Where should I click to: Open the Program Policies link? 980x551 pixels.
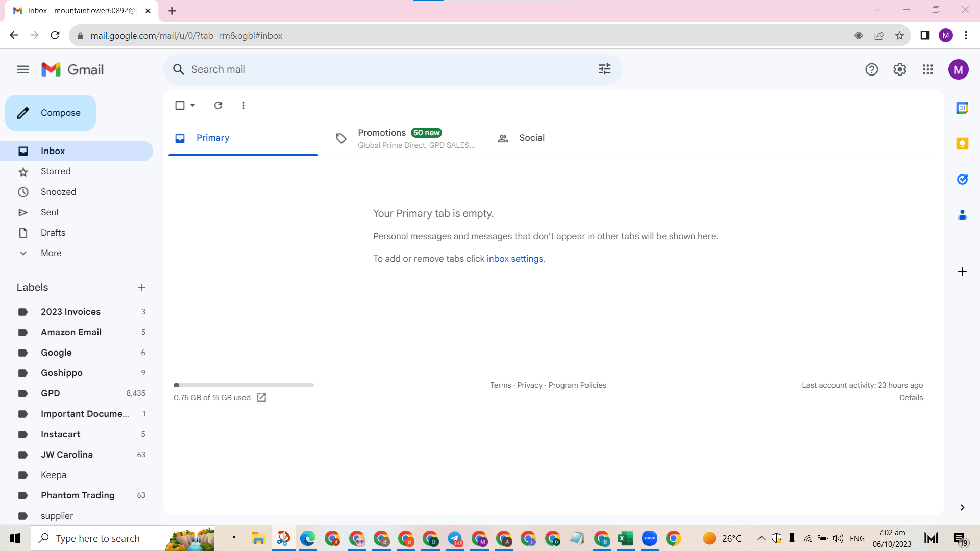point(577,385)
